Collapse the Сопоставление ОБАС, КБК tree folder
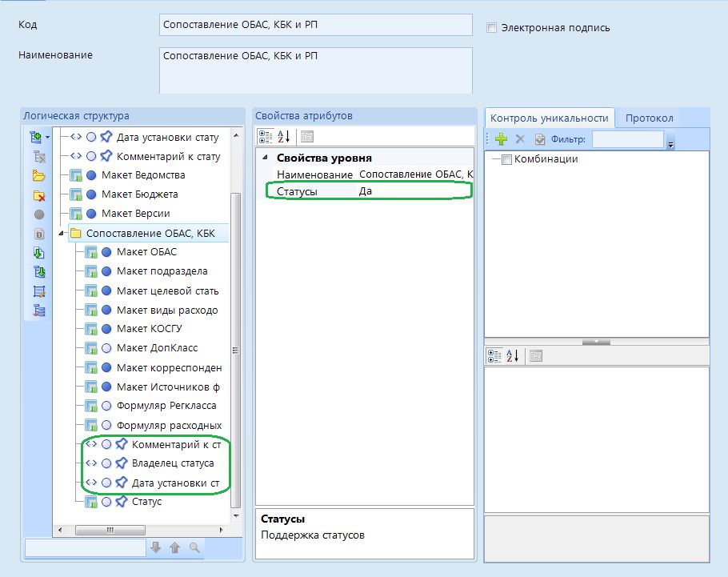The image size is (728, 577). pyautogui.click(x=62, y=234)
